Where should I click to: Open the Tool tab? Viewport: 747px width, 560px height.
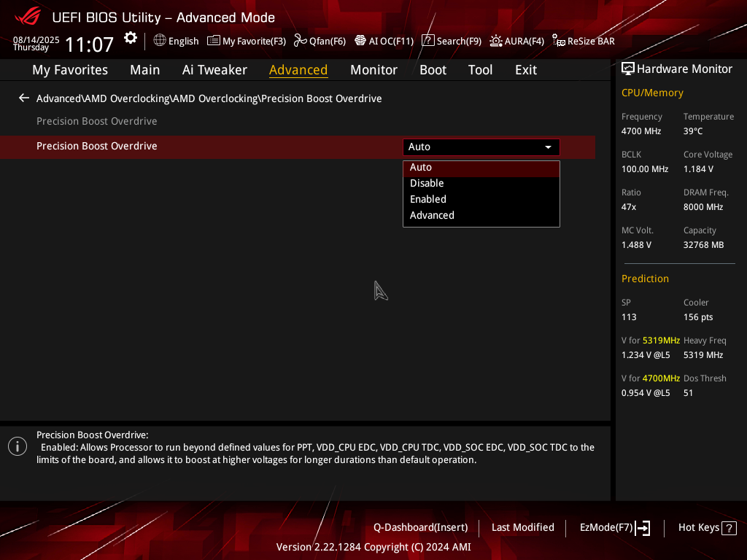pos(480,70)
